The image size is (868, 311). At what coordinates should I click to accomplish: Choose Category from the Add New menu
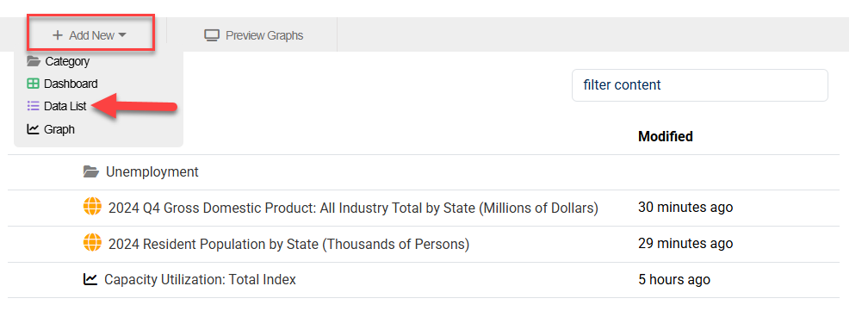pyautogui.click(x=59, y=61)
